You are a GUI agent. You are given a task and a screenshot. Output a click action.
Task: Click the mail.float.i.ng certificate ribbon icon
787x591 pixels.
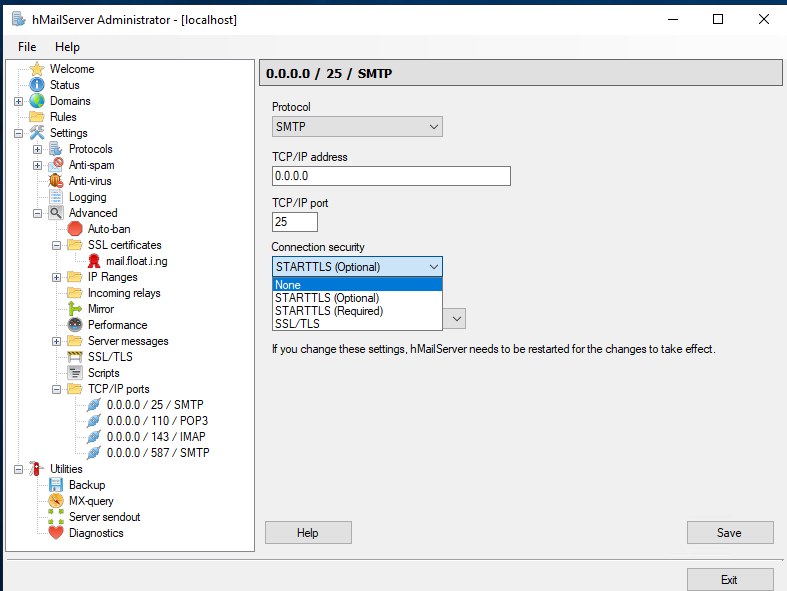[x=94, y=261]
